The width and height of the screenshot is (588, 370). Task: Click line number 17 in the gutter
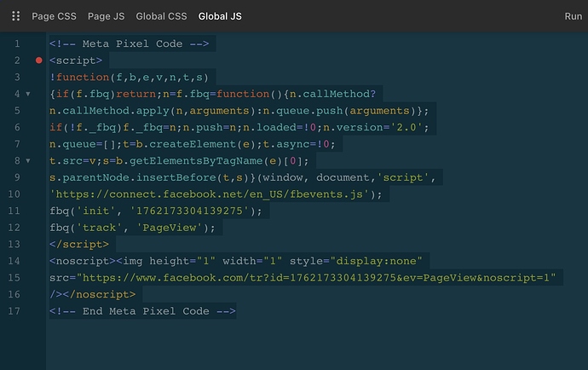coord(14,311)
